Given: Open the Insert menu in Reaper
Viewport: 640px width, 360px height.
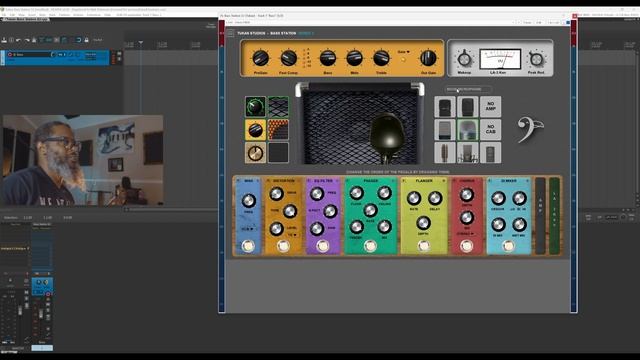Looking at the screenshot, I should click(32, 15).
